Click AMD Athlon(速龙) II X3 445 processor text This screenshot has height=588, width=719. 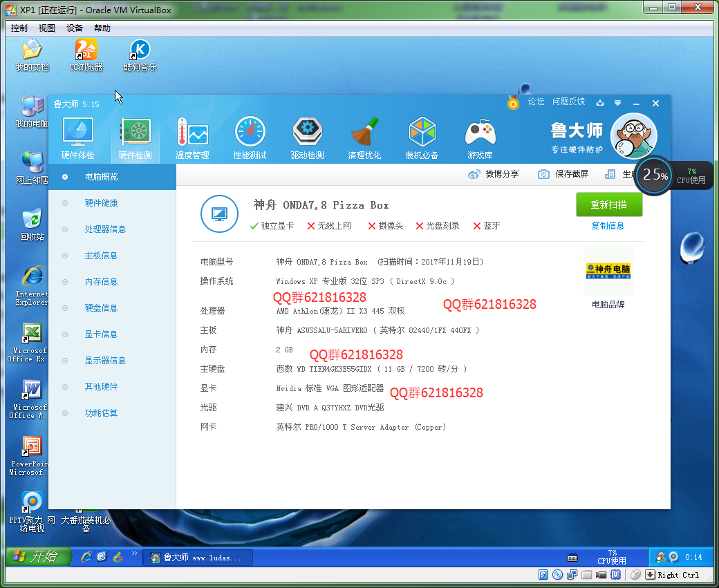pyautogui.click(x=340, y=311)
